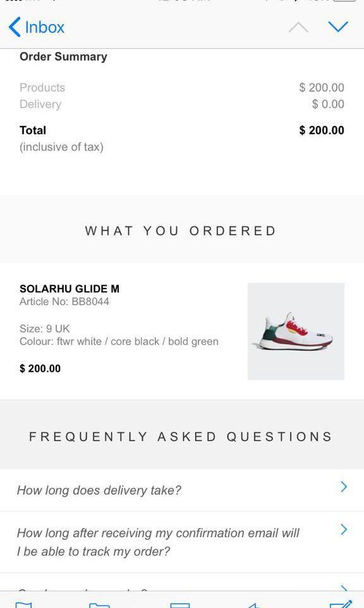
Task: Expand the order tracking FAQ question
Action: tap(158, 541)
